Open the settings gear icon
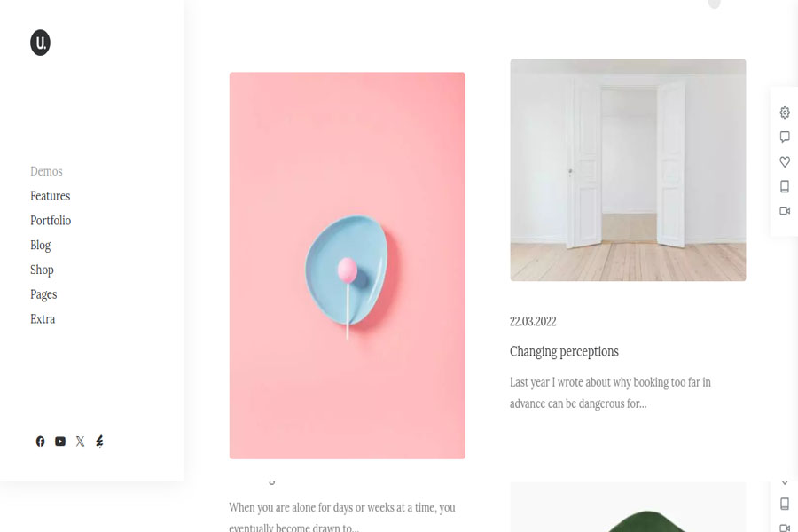The height and width of the screenshot is (532, 798). point(785,113)
